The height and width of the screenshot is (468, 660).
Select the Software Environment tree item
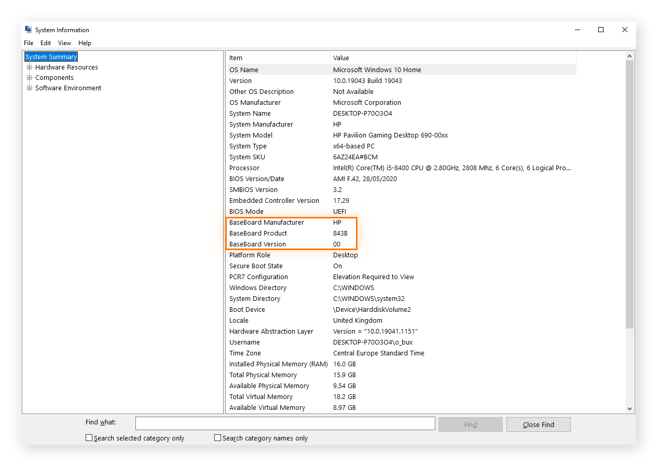(68, 88)
